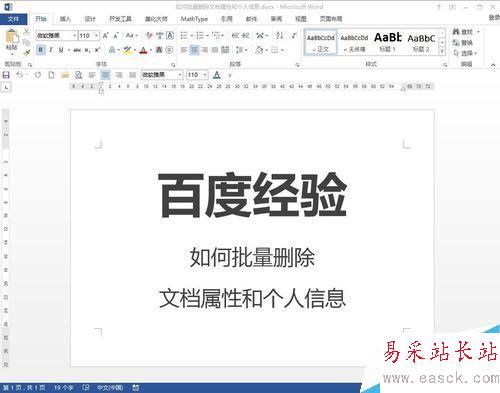Apply the 无间隔 style

[354, 42]
